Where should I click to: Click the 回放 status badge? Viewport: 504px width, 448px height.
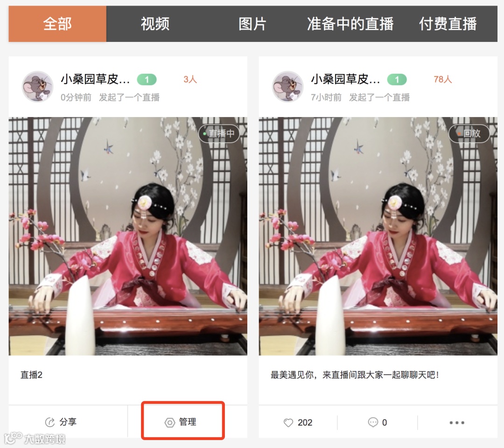point(469,133)
